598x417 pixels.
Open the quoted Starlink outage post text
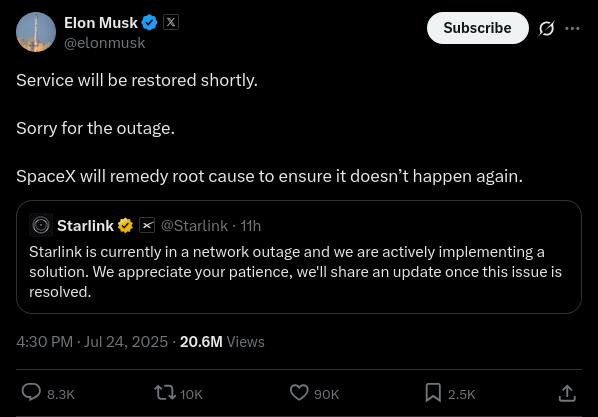point(296,272)
